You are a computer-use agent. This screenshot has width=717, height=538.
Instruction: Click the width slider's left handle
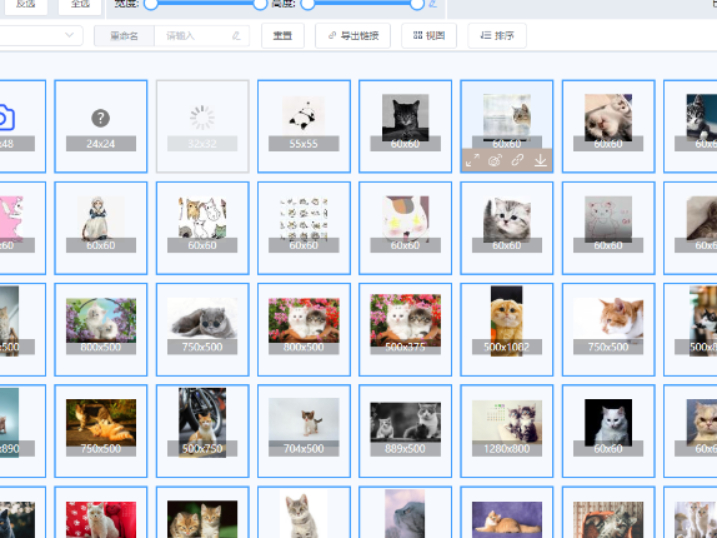[x=151, y=4]
